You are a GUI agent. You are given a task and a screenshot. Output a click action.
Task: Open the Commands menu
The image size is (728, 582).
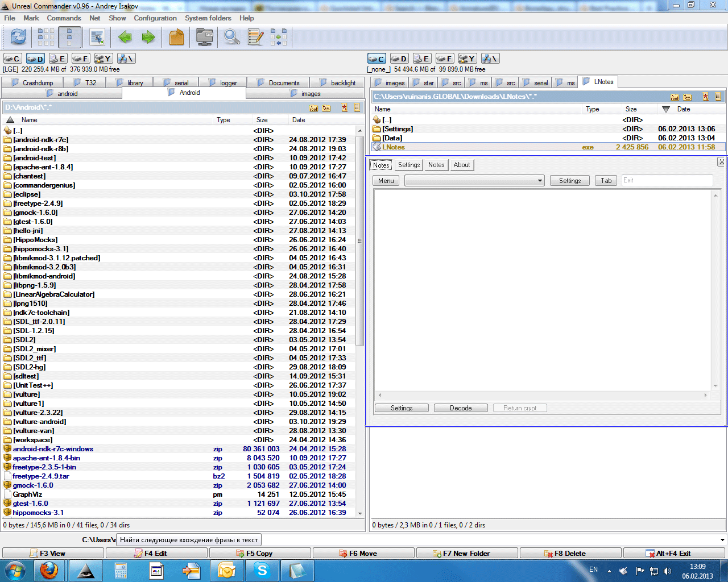(x=64, y=18)
